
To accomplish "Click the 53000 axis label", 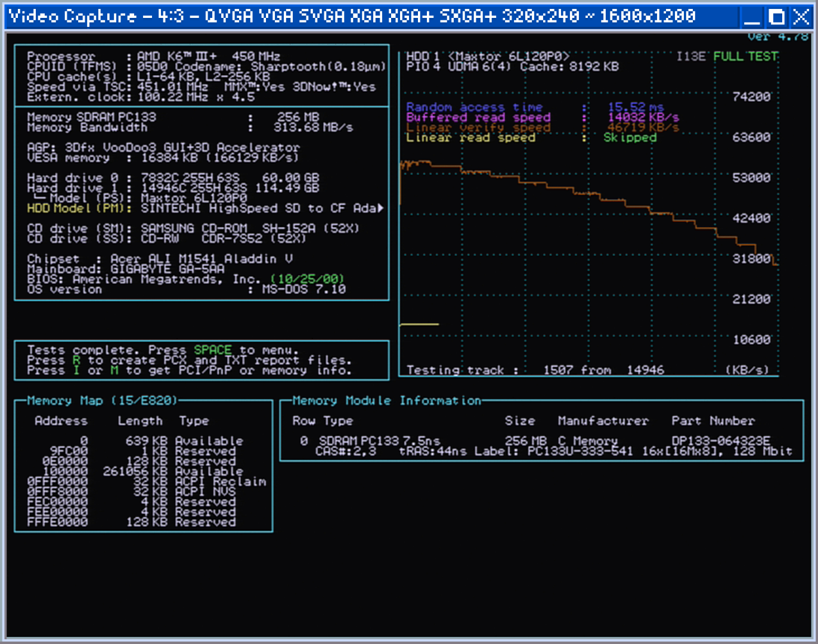I will [751, 178].
